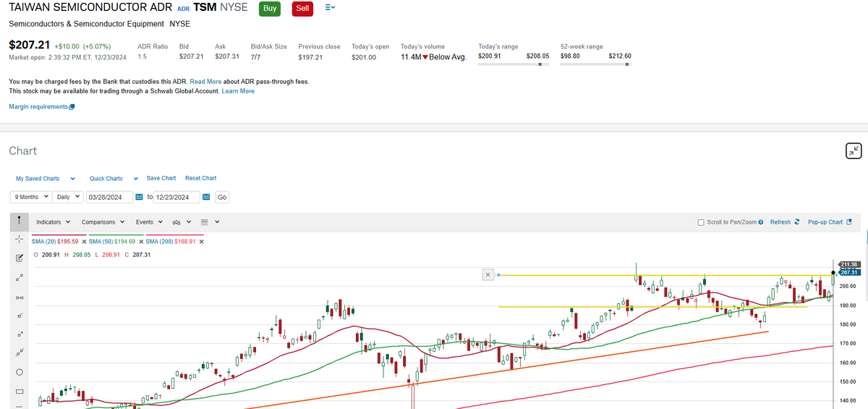Delete the selected yellow line using X
The width and height of the screenshot is (868, 409).
point(488,275)
